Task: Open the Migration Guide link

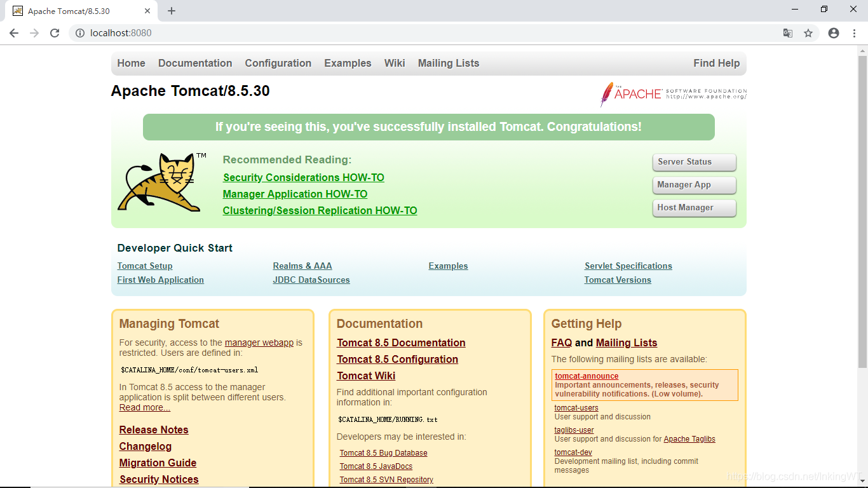Action: (158, 463)
